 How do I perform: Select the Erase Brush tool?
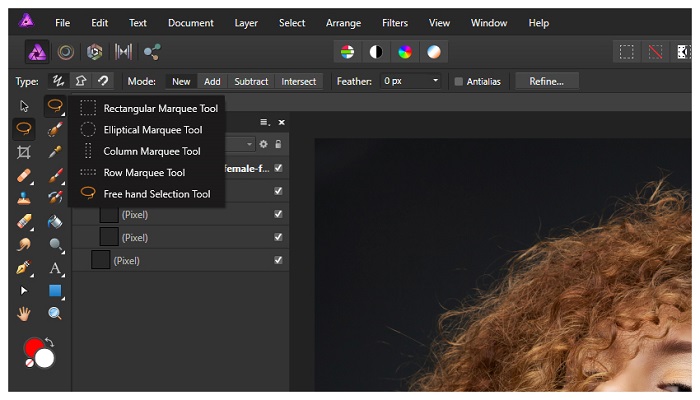coord(24,221)
